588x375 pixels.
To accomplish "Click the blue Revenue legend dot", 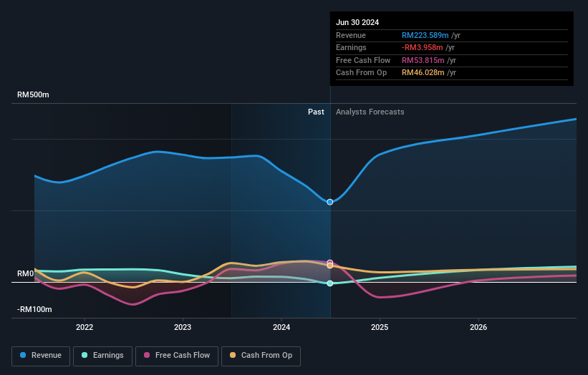I will pos(23,355).
